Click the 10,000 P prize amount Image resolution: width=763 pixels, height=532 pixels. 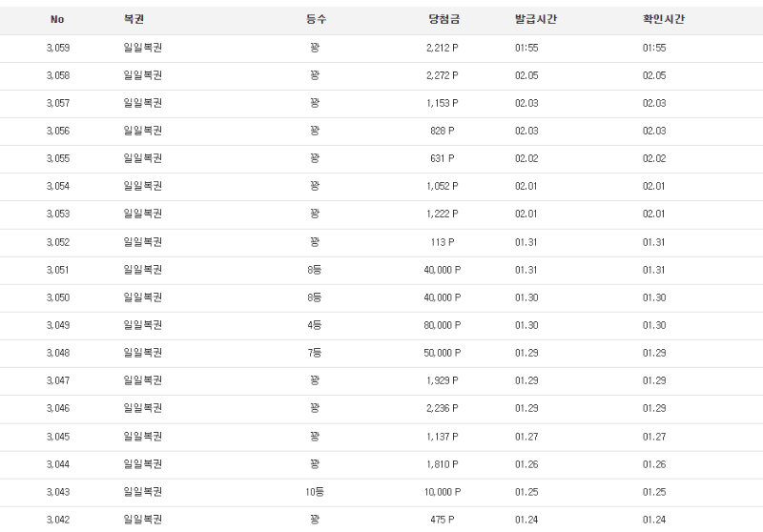443,492
